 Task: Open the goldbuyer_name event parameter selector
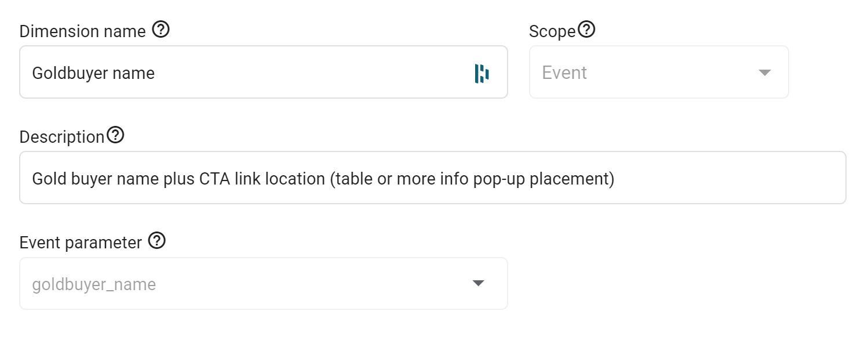[264, 283]
